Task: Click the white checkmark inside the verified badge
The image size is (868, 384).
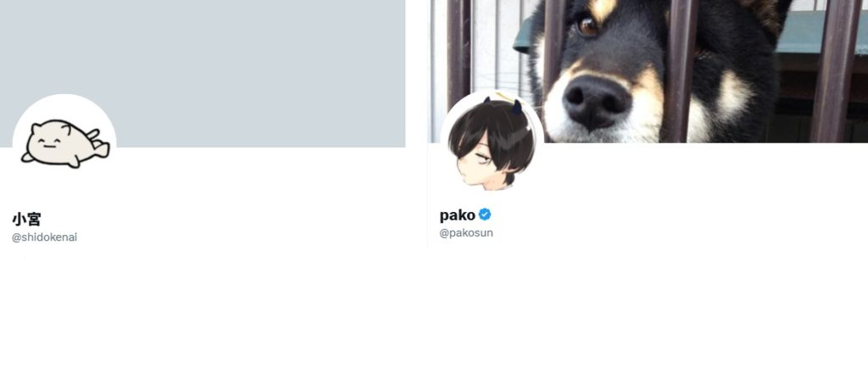Action: (485, 214)
